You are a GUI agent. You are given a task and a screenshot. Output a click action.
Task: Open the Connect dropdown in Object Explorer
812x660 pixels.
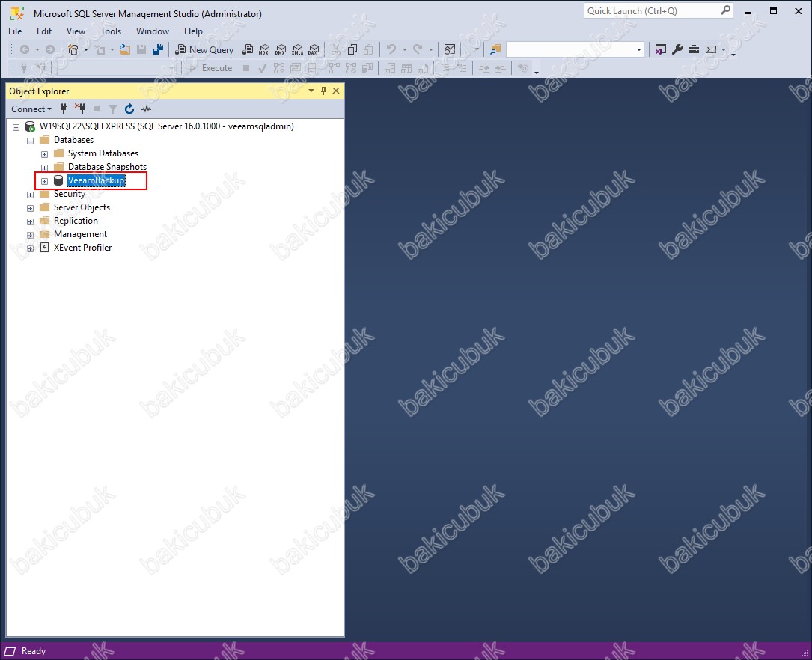point(31,109)
